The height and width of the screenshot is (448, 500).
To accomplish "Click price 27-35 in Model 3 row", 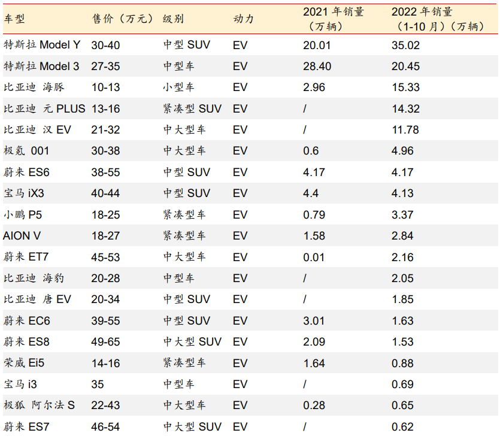I will click(105, 66).
